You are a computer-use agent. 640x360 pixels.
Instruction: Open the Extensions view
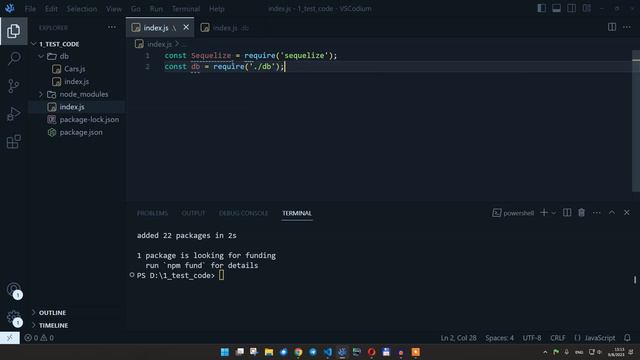pyautogui.click(x=13, y=142)
